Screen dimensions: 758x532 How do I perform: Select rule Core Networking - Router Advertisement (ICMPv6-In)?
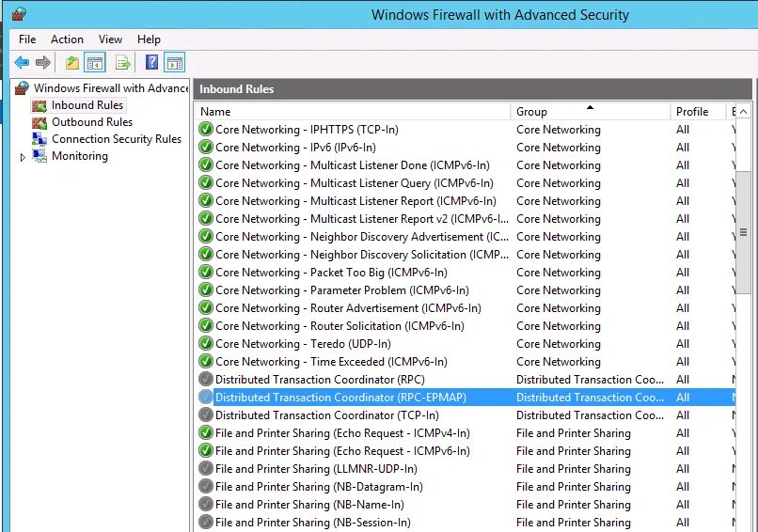point(348,308)
